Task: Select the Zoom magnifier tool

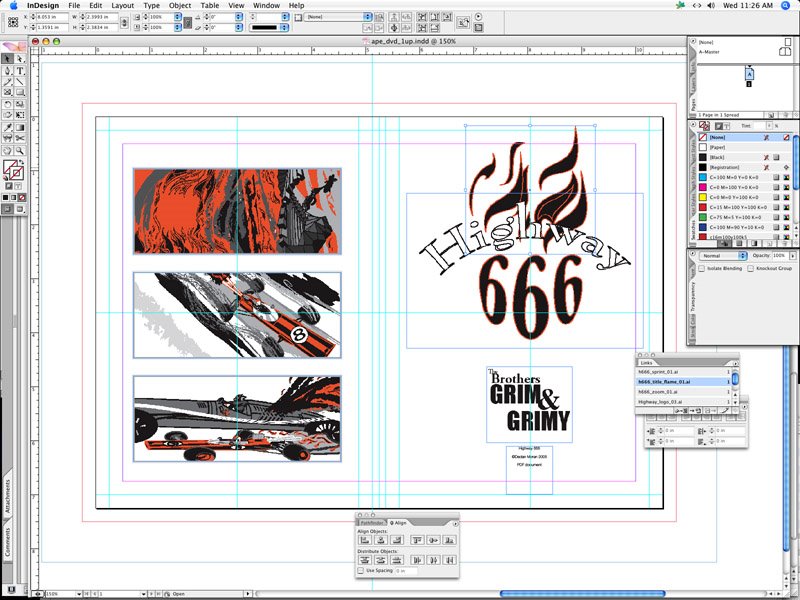Action: [20, 151]
